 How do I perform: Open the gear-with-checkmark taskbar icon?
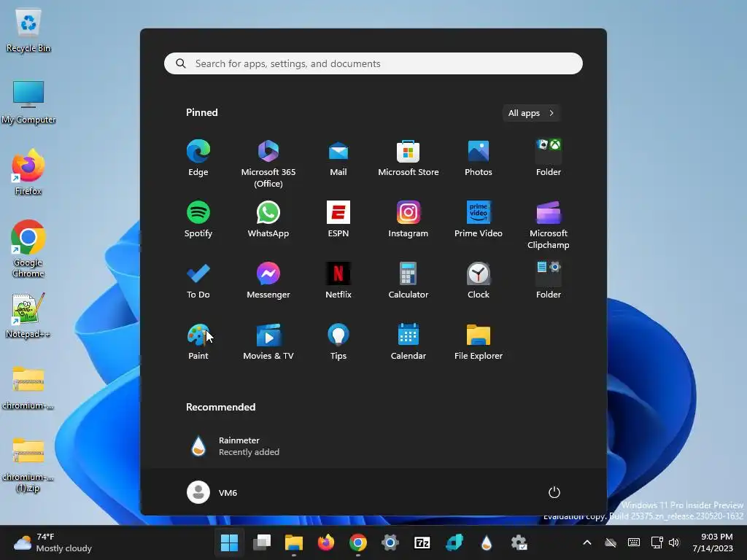(x=519, y=542)
